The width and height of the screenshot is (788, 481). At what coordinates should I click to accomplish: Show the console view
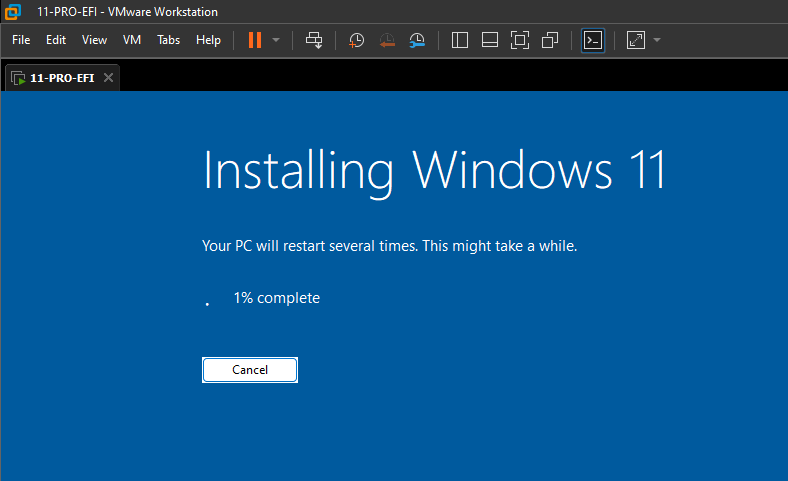pos(593,40)
